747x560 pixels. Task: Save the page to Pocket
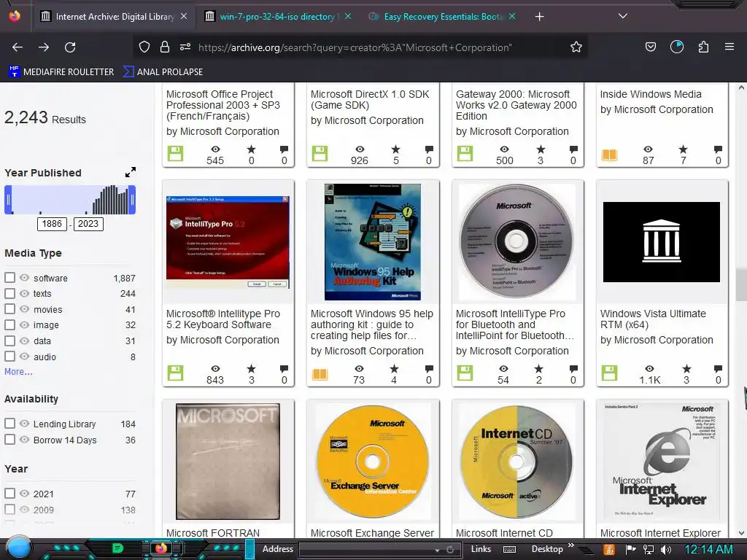[x=650, y=47]
